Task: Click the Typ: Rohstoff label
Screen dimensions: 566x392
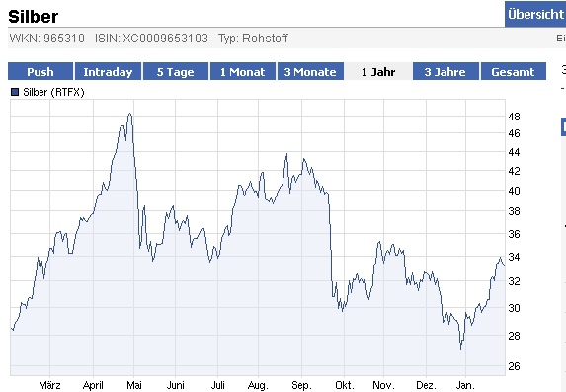Action: [x=253, y=39]
